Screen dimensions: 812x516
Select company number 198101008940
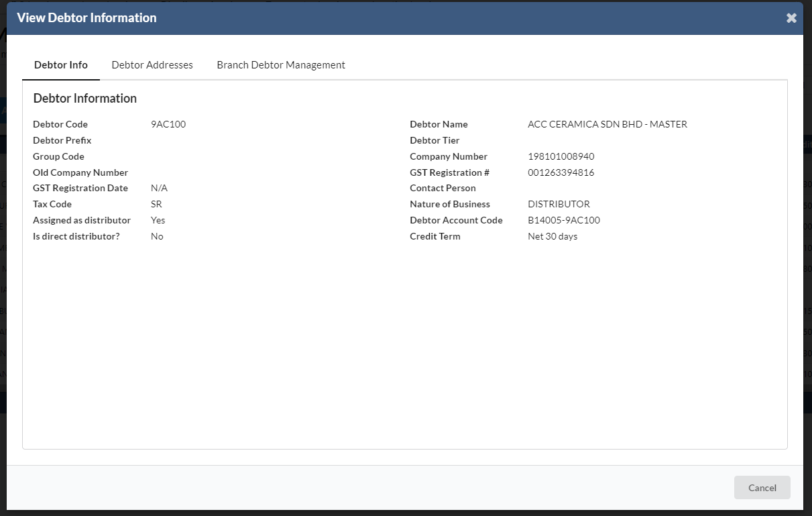coord(561,156)
